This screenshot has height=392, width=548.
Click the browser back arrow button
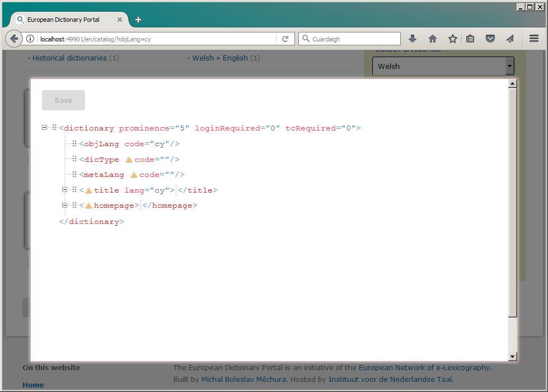(x=14, y=39)
